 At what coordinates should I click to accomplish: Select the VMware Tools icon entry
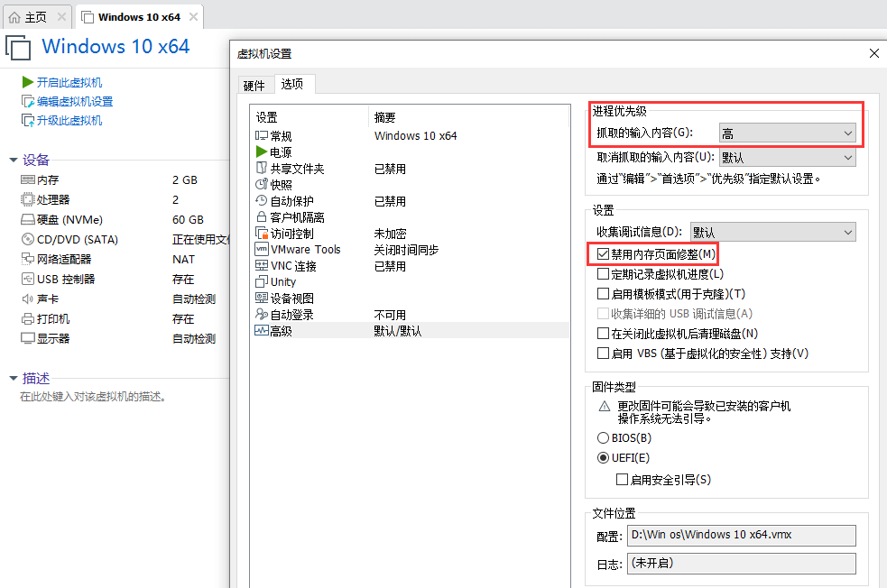click(262, 250)
